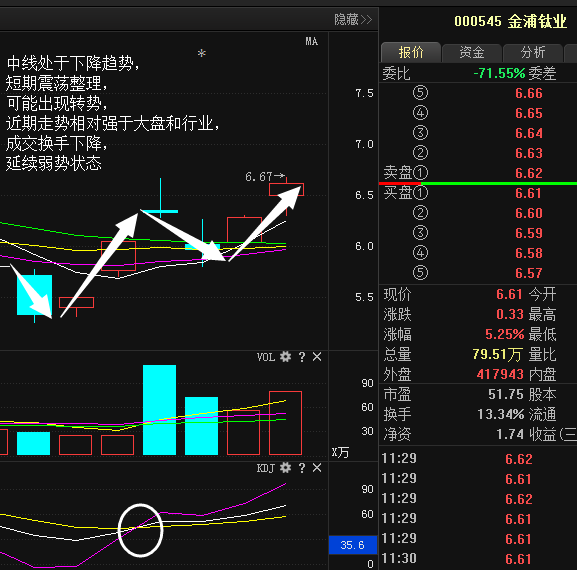Click the buy level 5 circled number
577x570 pixels.
pyautogui.click(x=420, y=273)
